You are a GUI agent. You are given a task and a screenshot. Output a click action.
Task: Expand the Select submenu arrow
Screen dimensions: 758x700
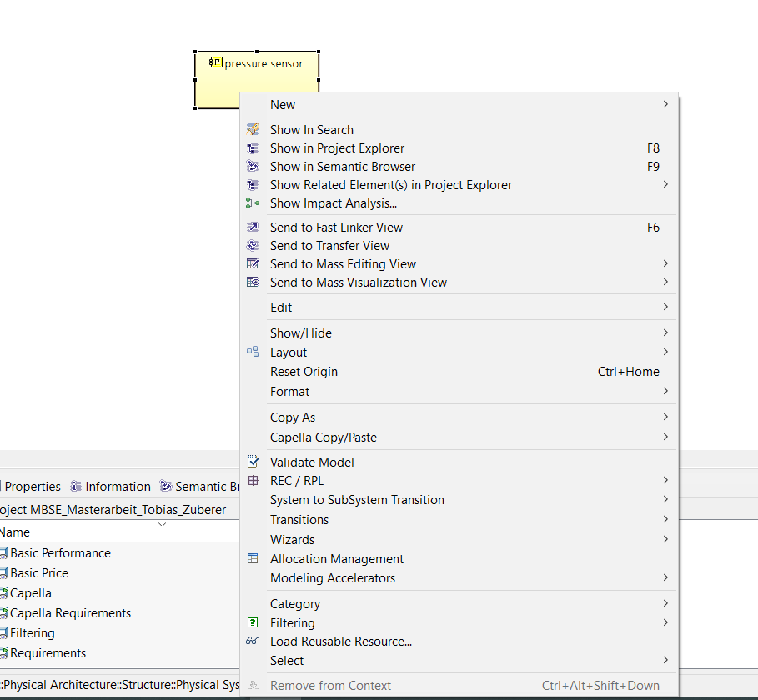665,660
